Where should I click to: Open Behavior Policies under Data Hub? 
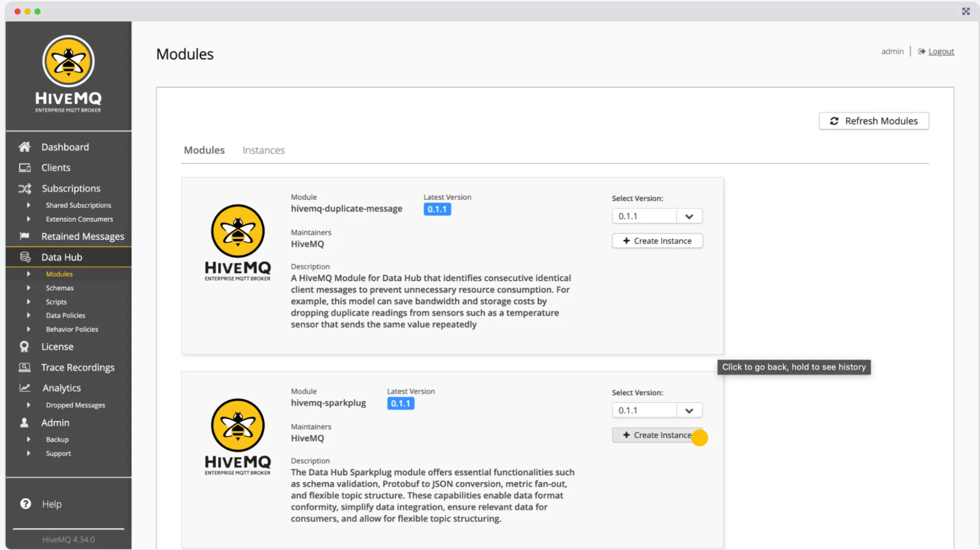(72, 329)
